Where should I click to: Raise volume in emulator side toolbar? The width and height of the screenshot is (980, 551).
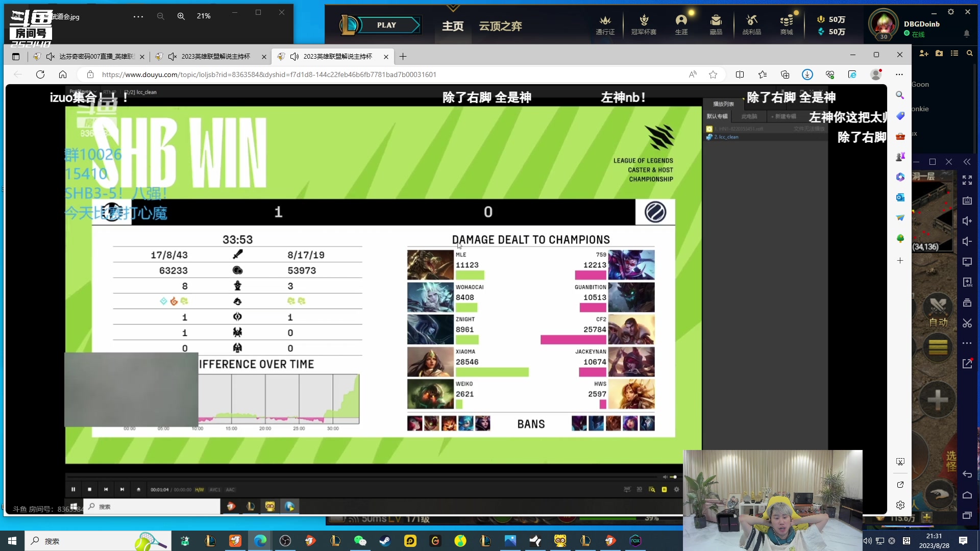click(x=967, y=221)
